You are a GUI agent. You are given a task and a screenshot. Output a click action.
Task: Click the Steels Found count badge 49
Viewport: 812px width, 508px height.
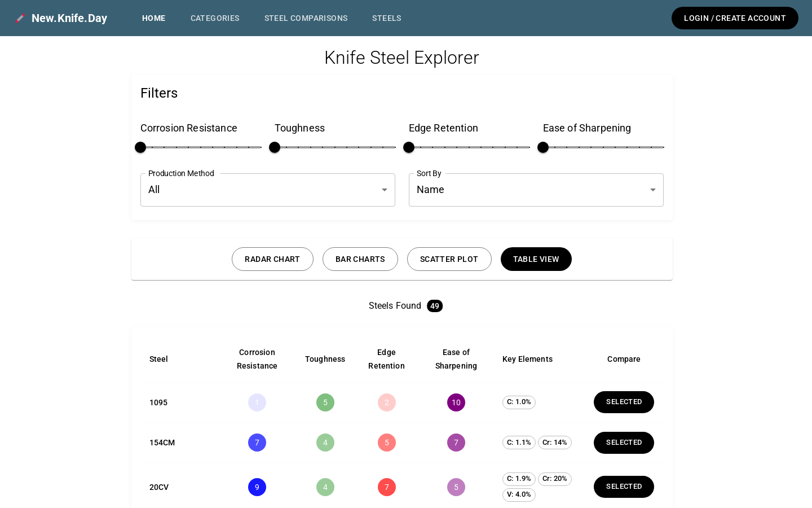click(x=435, y=306)
